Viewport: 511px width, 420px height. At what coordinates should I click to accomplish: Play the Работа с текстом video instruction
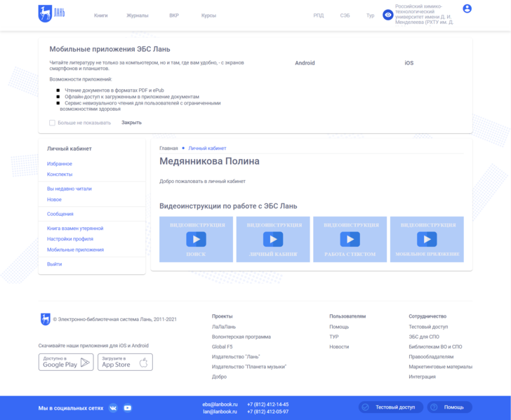[350, 239]
